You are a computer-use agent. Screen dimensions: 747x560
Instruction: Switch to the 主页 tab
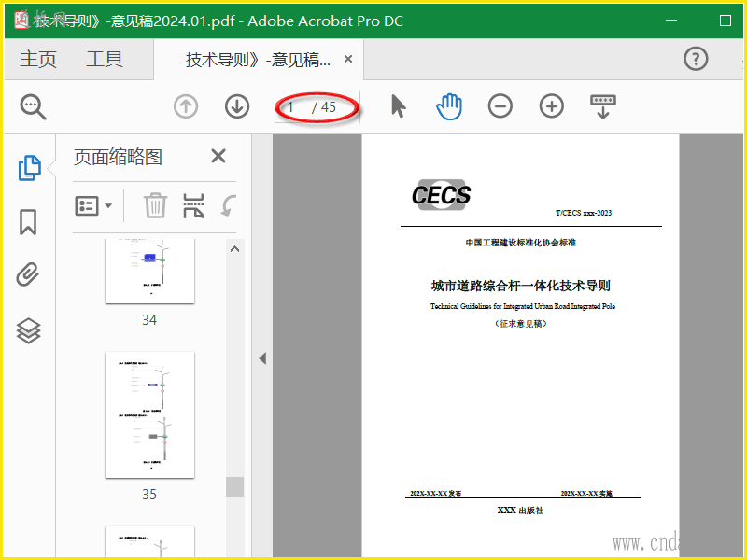[38, 60]
